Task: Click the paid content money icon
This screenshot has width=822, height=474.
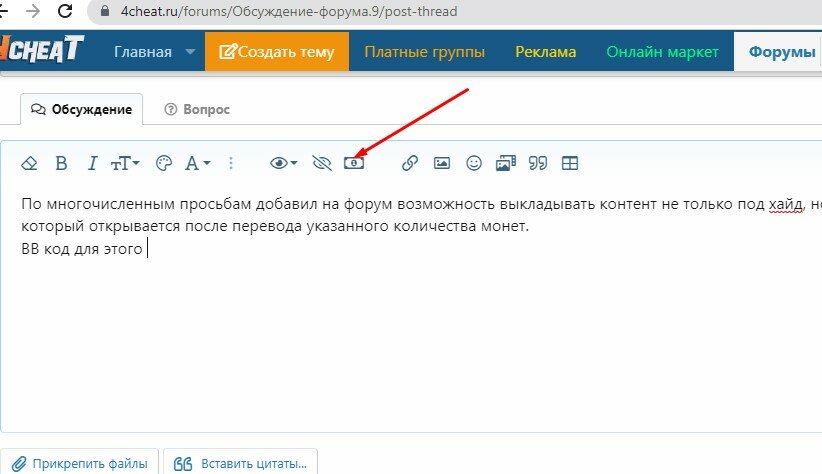Action: click(354, 164)
